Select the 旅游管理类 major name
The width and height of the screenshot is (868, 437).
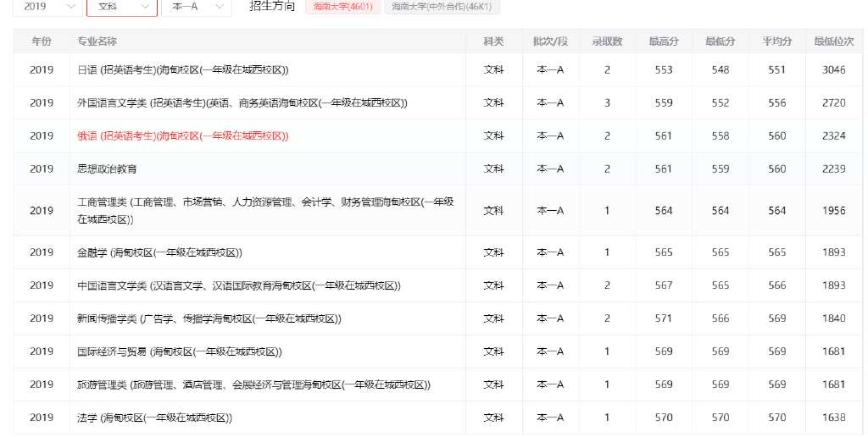253,385
